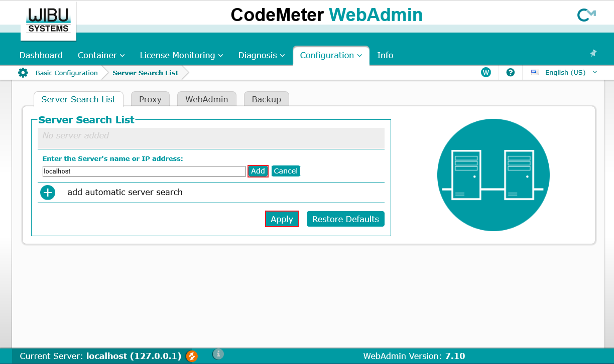Switch to the WebAdmin tab
The width and height of the screenshot is (614, 364).
[x=207, y=99]
